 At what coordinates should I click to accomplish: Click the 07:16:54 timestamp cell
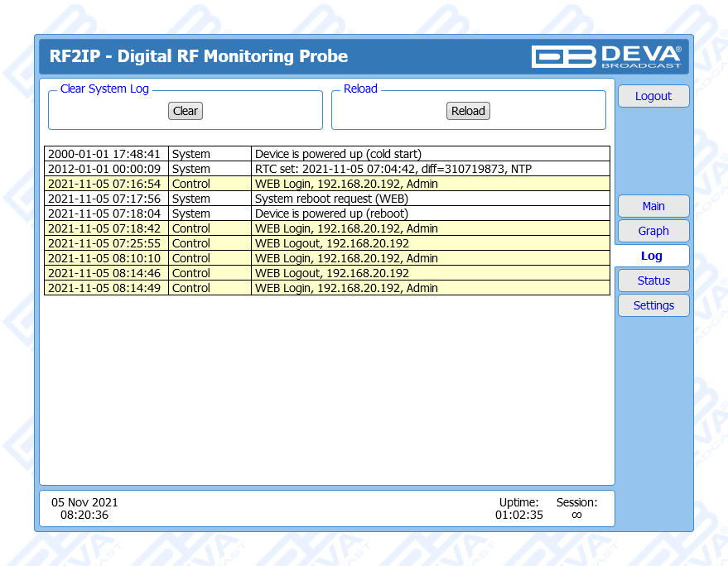[x=104, y=184]
